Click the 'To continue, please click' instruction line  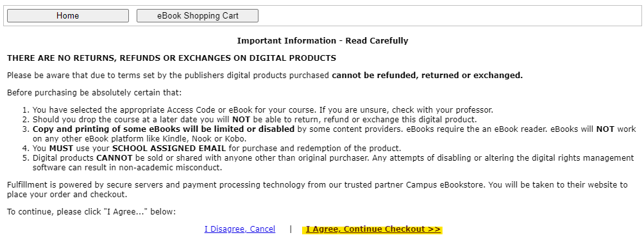tap(91, 212)
